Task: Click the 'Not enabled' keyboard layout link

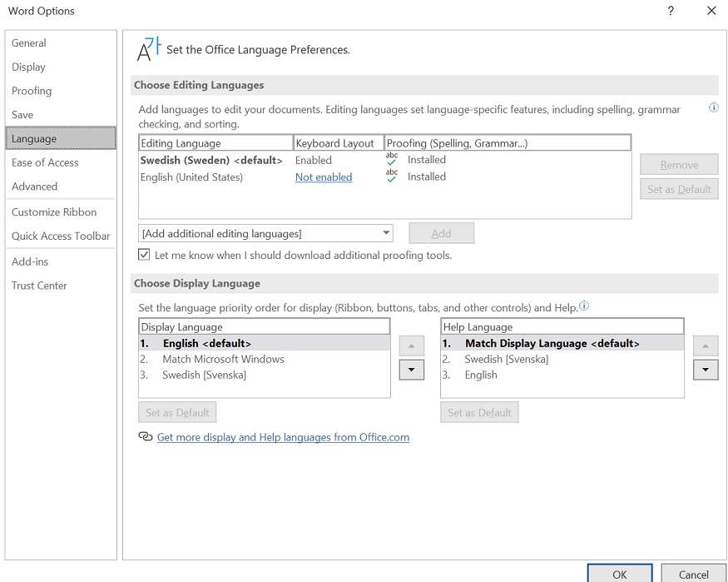Action: coord(324,177)
